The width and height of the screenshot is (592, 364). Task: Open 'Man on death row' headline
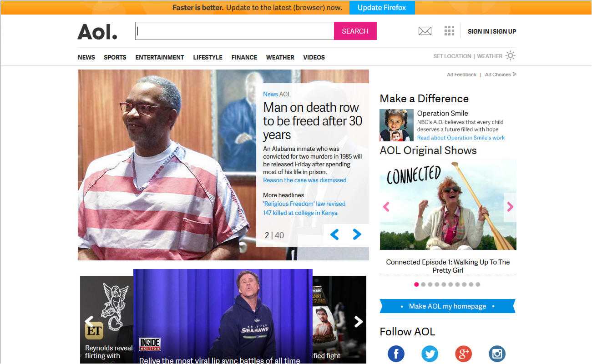click(x=313, y=121)
